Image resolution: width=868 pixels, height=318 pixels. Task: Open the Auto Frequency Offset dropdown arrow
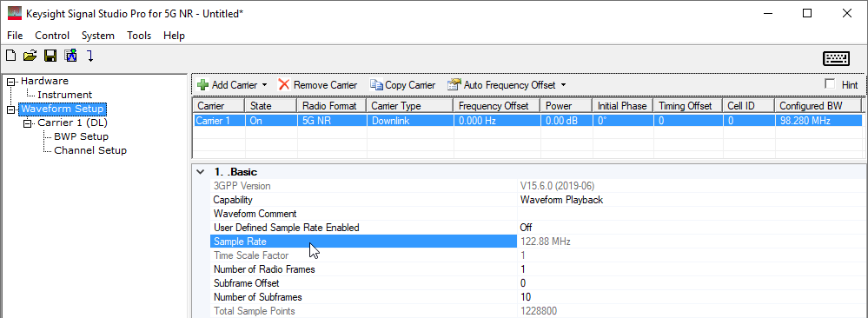click(x=564, y=85)
